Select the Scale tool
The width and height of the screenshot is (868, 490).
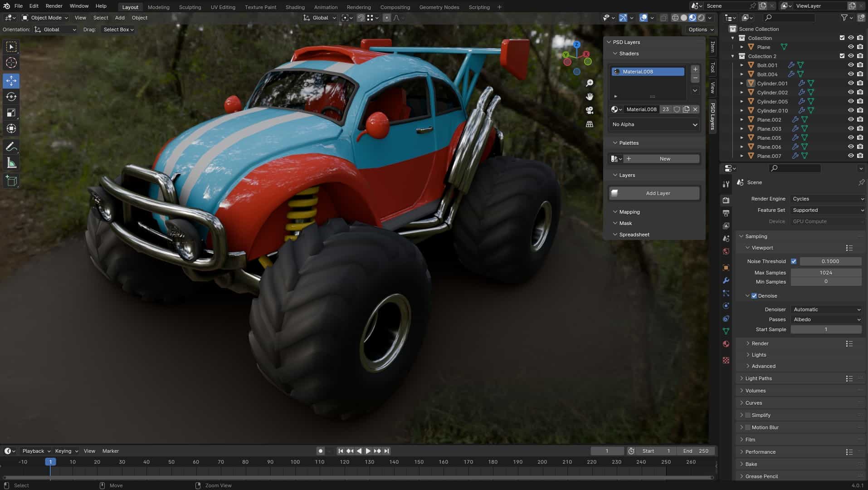tap(11, 113)
